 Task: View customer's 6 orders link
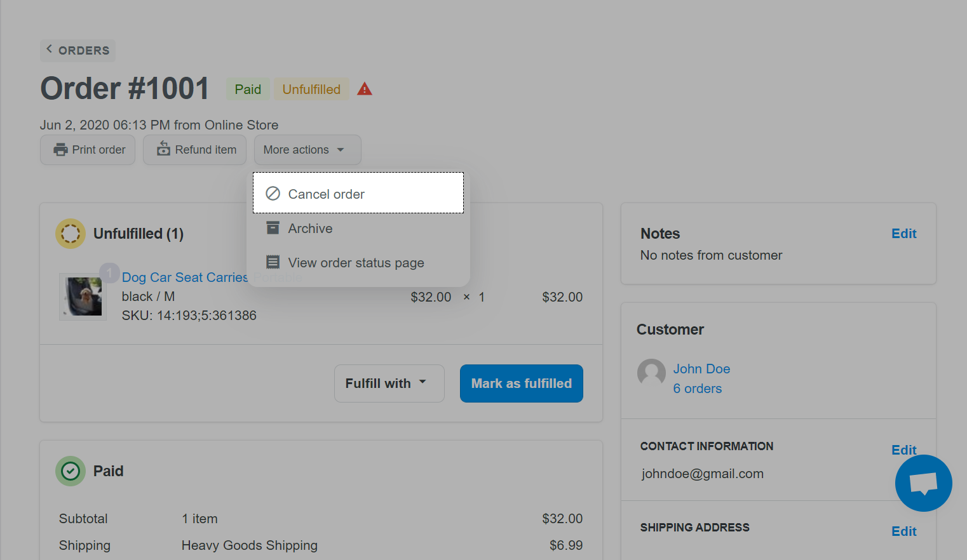point(698,389)
